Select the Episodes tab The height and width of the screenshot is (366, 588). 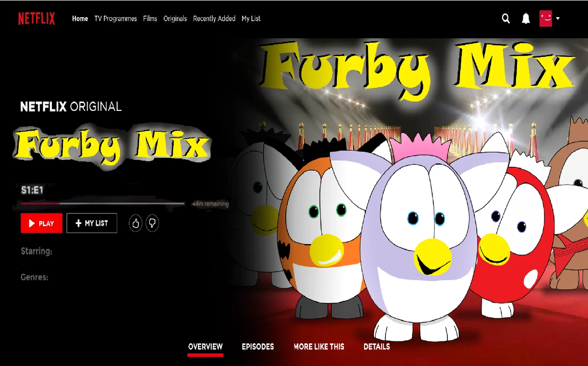coord(258,347)
